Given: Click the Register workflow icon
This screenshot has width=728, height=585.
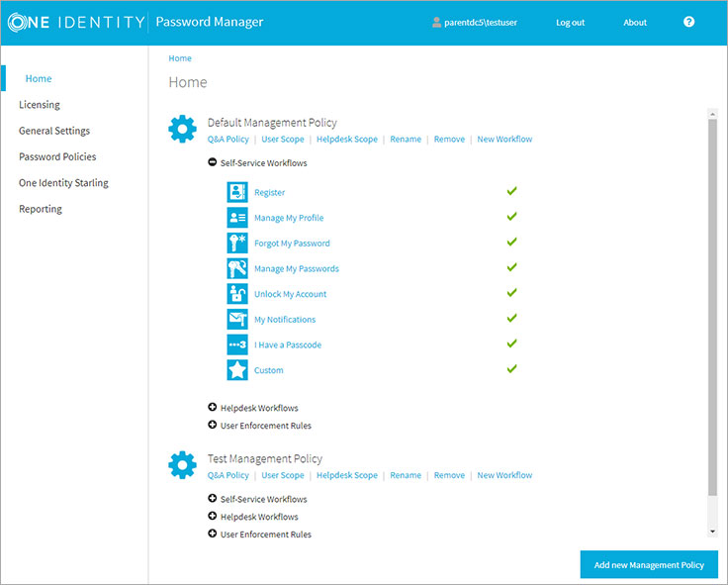Looking at the screenshot, I should click(237, 192).
